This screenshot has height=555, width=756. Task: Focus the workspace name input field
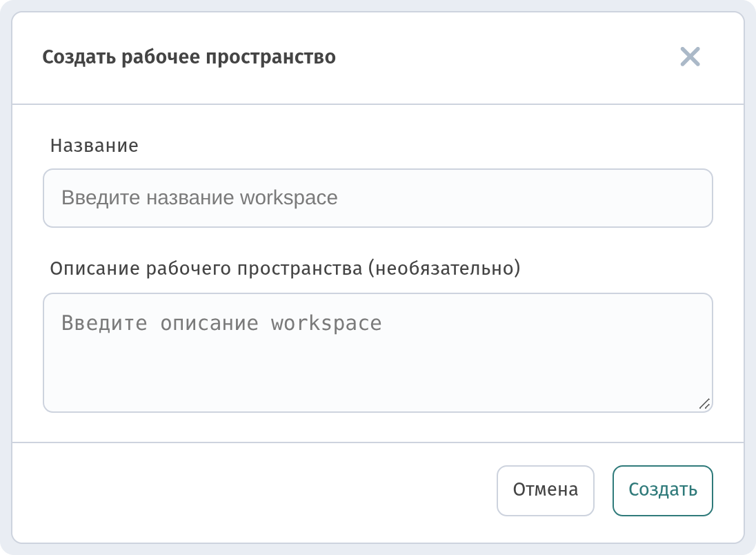click(x=378, y=198)
